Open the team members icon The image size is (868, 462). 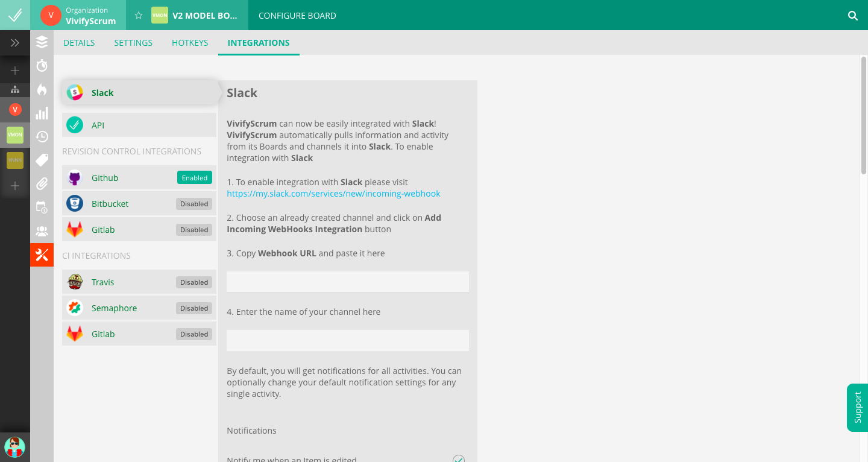[42, 231]
